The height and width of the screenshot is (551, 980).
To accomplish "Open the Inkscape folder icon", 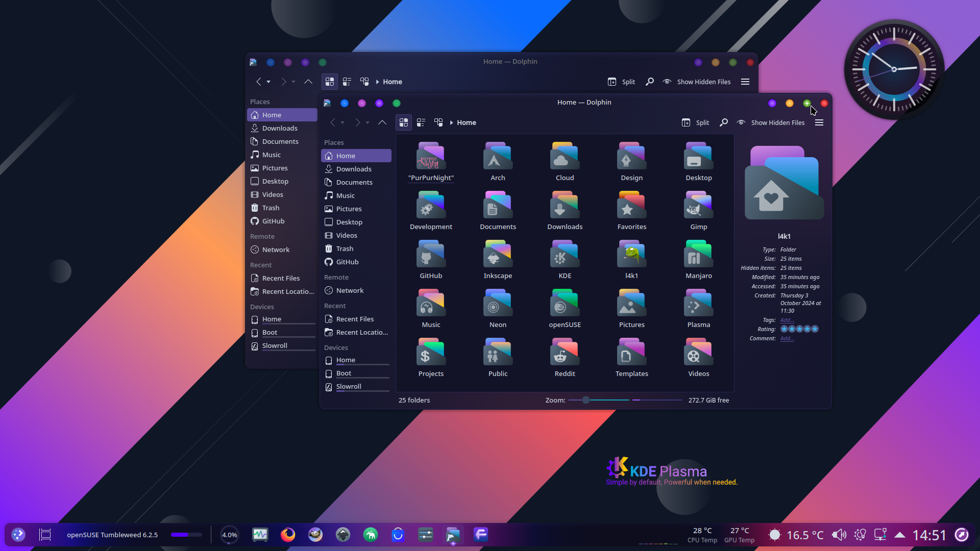I will 498,255.
